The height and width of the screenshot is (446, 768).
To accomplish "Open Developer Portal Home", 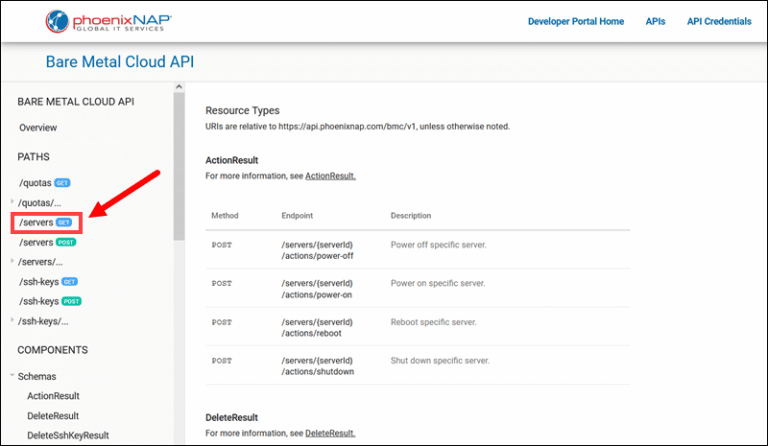I will 576,21.
